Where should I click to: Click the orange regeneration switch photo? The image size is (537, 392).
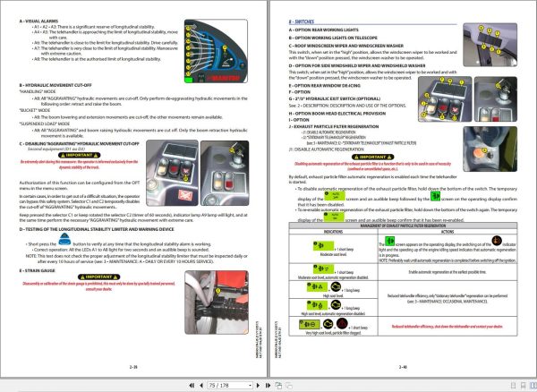pos(490,149)
